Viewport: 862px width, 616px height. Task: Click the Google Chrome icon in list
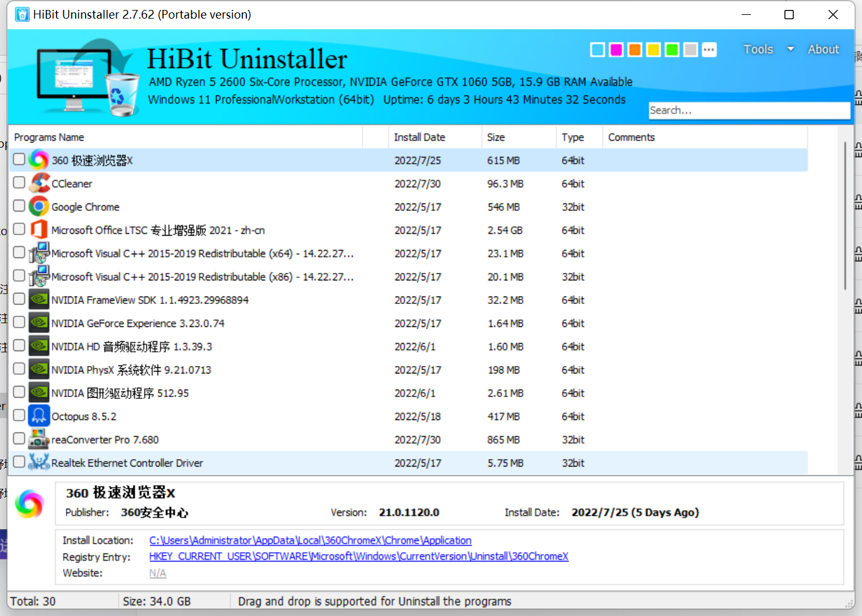tap(39, 207)
